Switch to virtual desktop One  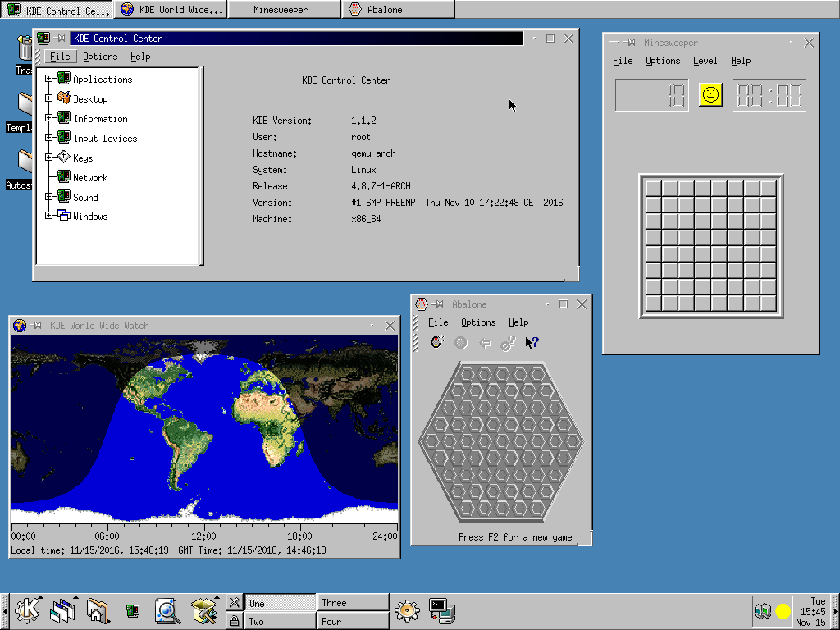(280, 602)
